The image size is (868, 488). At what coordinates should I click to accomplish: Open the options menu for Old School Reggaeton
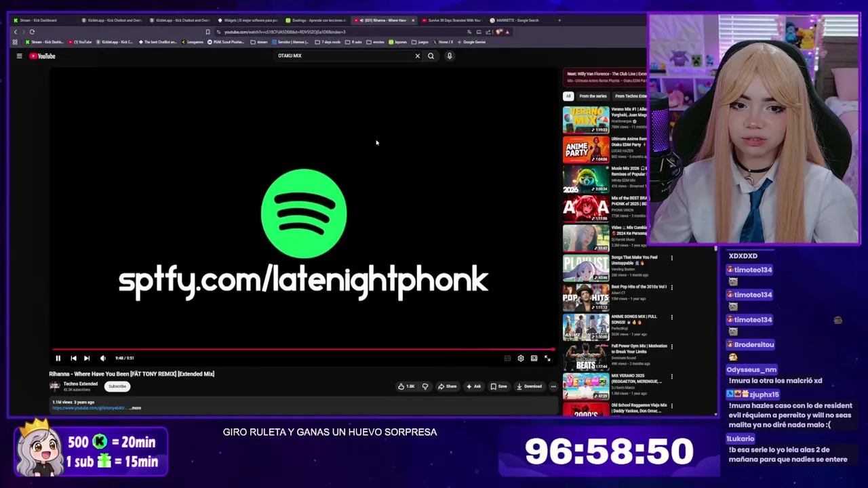(672, 406)
